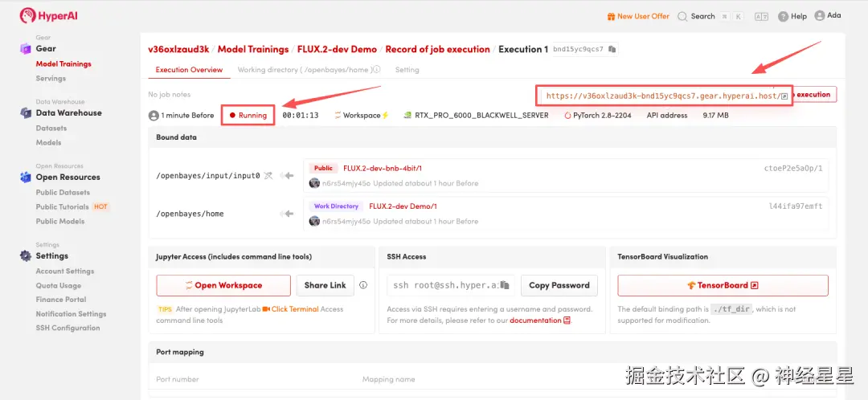Click the documentation book icon
This screenshot has height=400, width=868.
pyautogui.click(x=567, y=320)
